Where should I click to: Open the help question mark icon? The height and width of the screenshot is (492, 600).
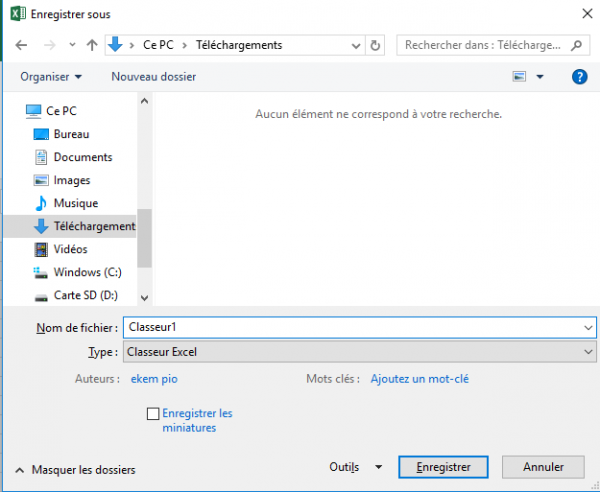[x=578, y=76]
